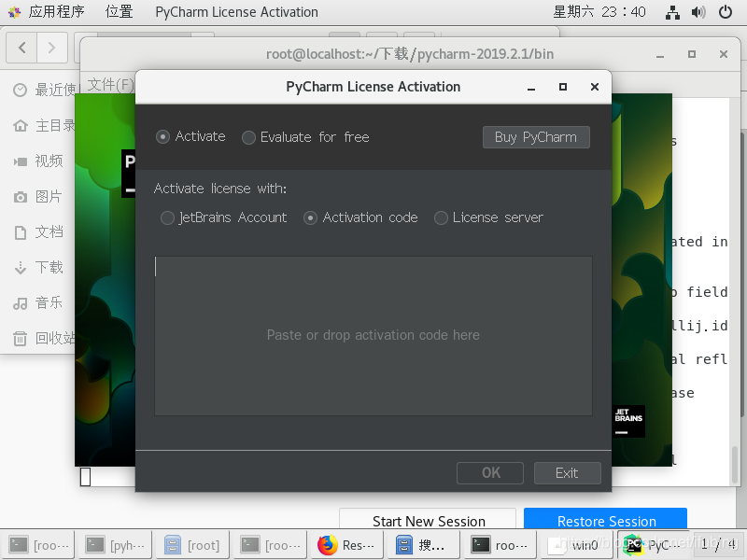
Task: Open 音乐 music folder in sidebar
Action: [x=38, y=302]
